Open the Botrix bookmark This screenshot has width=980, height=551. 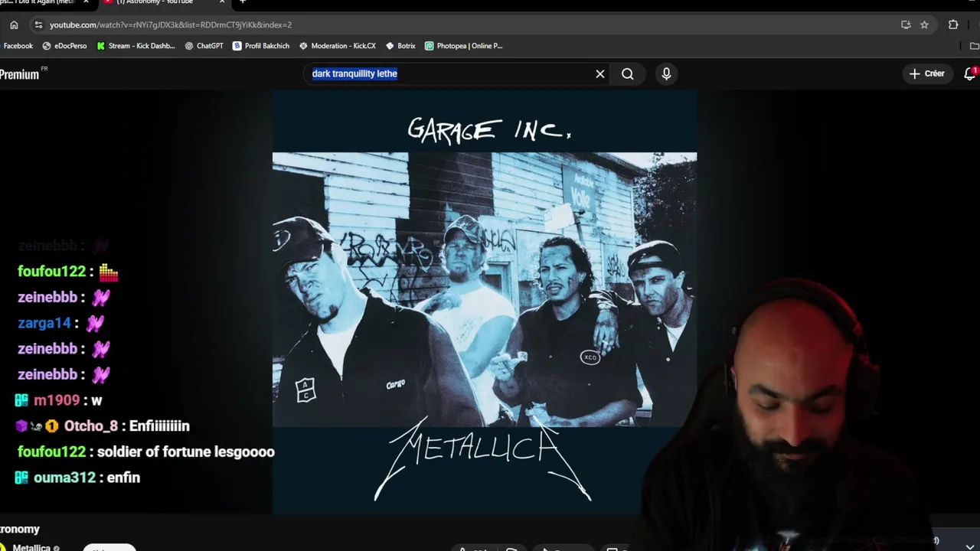pyautogui.click(x=400, y=46)
